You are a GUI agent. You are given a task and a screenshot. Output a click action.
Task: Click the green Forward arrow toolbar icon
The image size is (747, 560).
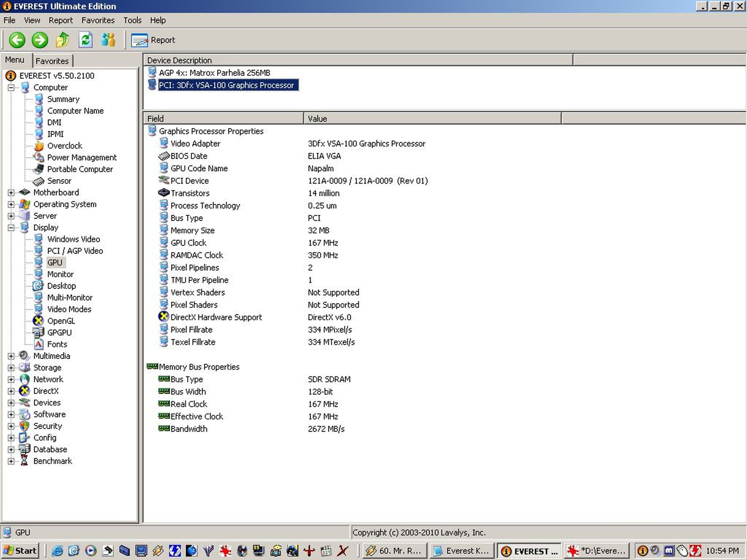click(x=40, y=40)
